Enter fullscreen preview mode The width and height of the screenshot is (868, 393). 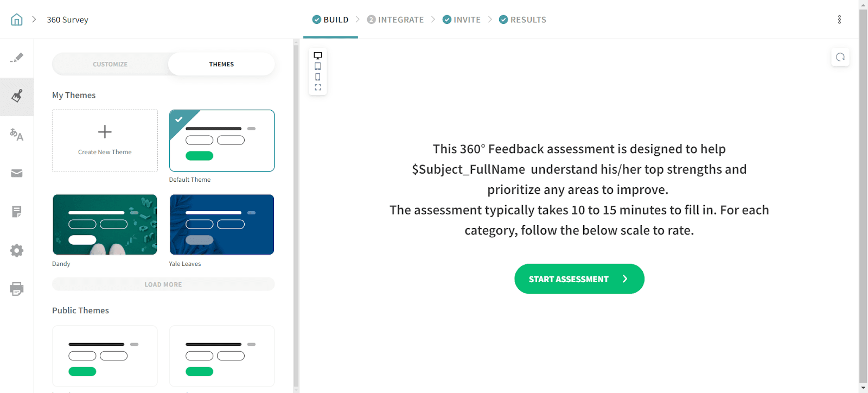318,87
